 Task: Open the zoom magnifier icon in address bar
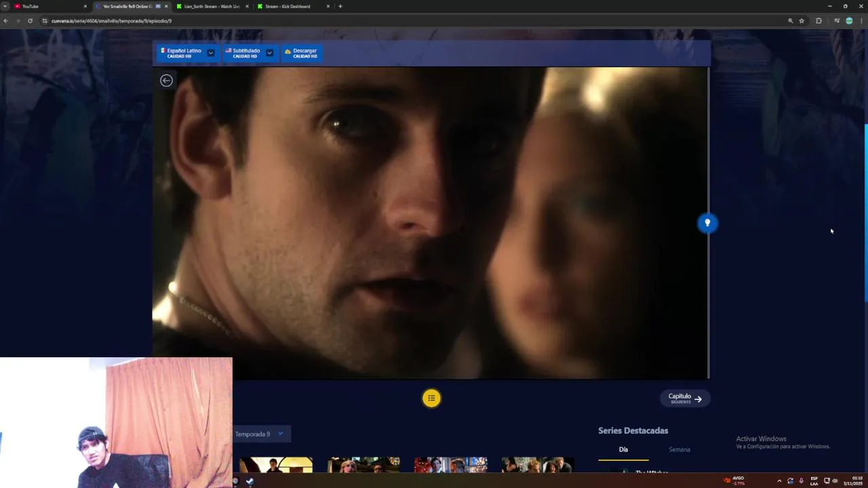791,21
